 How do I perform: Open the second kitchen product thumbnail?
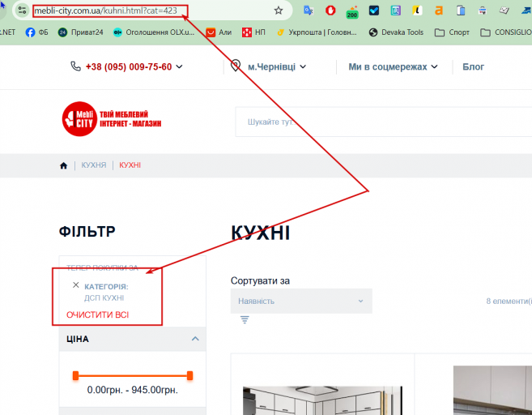492,390
